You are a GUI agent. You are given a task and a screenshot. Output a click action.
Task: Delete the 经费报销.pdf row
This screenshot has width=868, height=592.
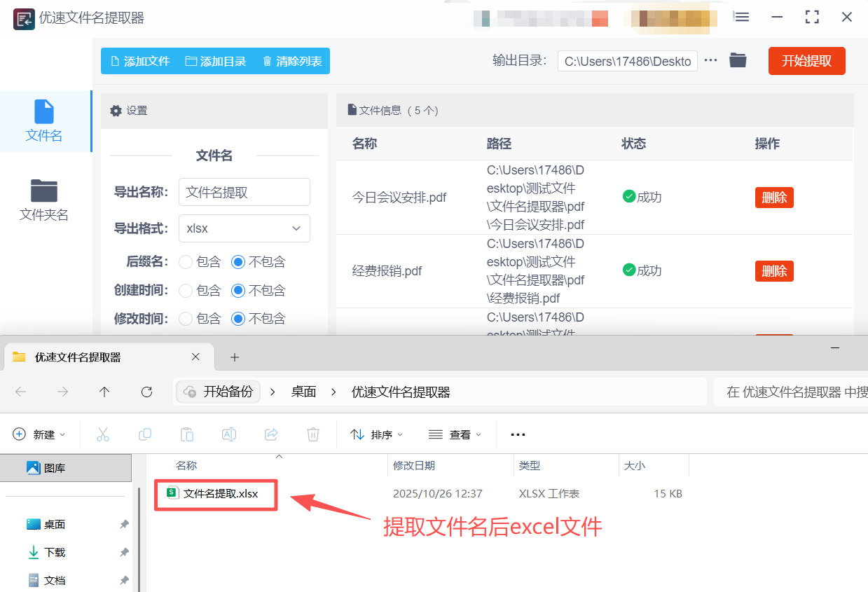[774, 271]
